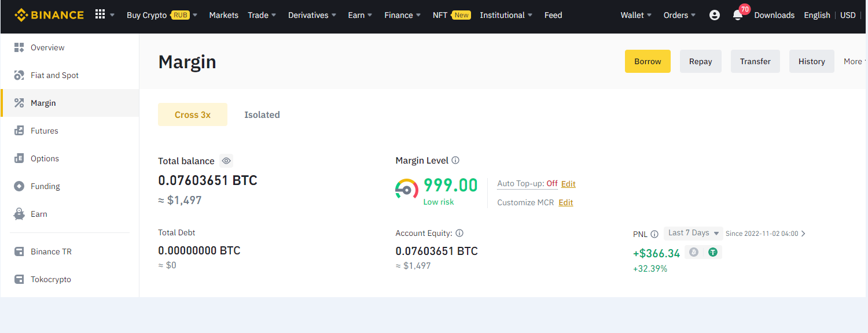
Task: Open Markets in top navigation
Action: (223, 15)
